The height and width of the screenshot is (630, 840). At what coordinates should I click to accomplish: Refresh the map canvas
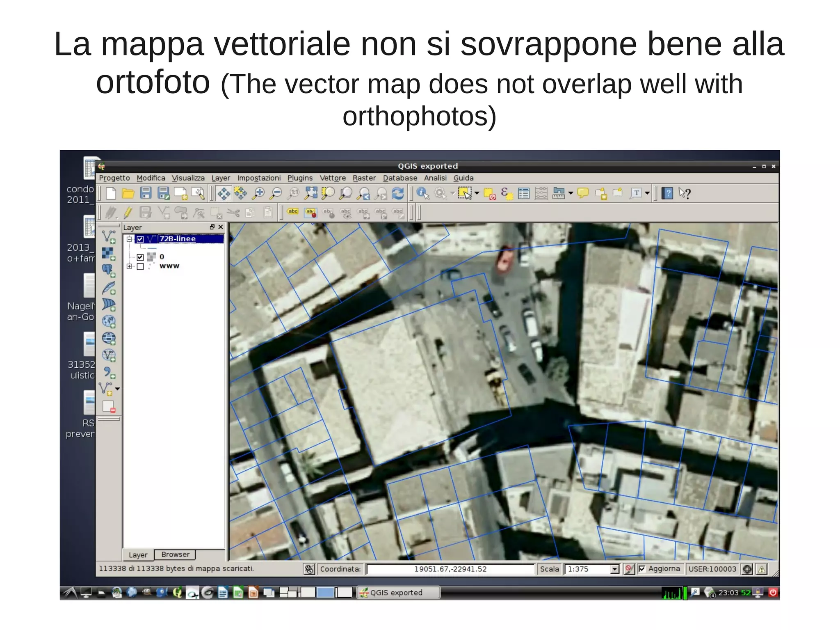click(x=398, y=193)
